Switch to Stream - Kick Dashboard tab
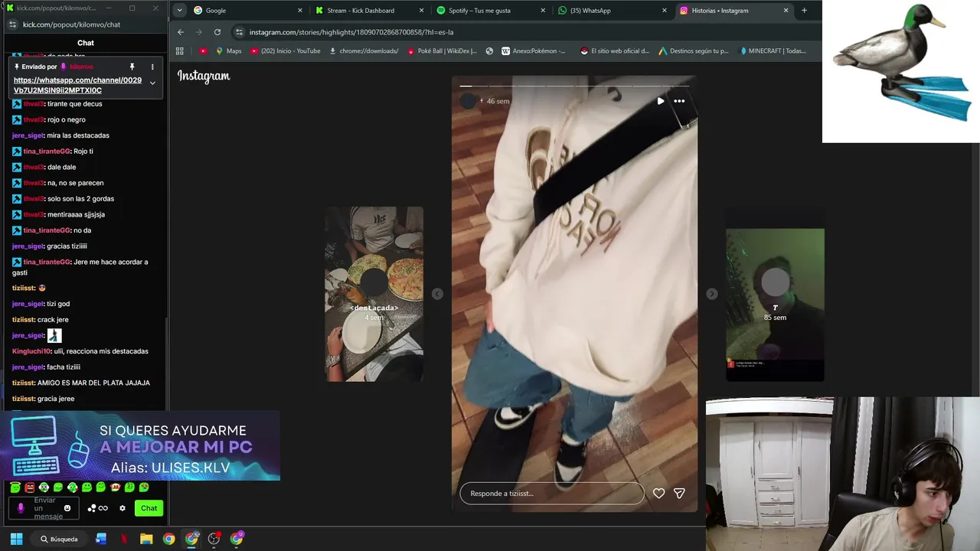The width and height of the screenshot is (980, 551). click(370, 11)
